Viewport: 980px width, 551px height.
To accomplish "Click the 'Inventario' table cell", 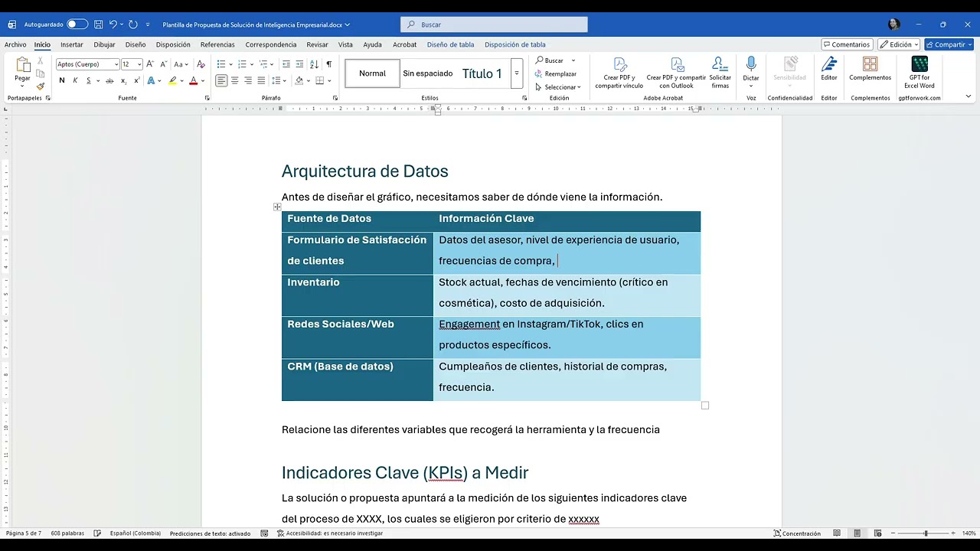I will point(358,295).
